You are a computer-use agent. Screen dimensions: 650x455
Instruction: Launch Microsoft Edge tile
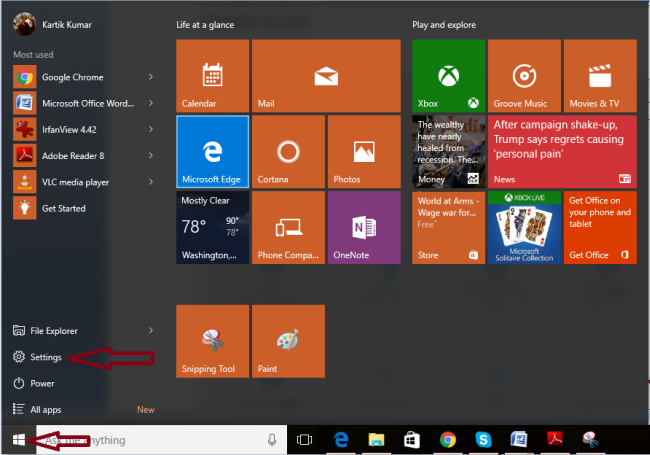pyautogui.click(x=212, y=151)
